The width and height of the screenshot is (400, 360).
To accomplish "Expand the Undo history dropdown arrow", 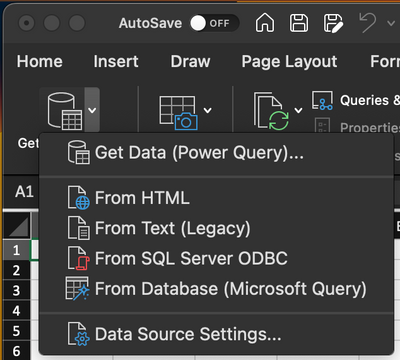I will [391, 23].
